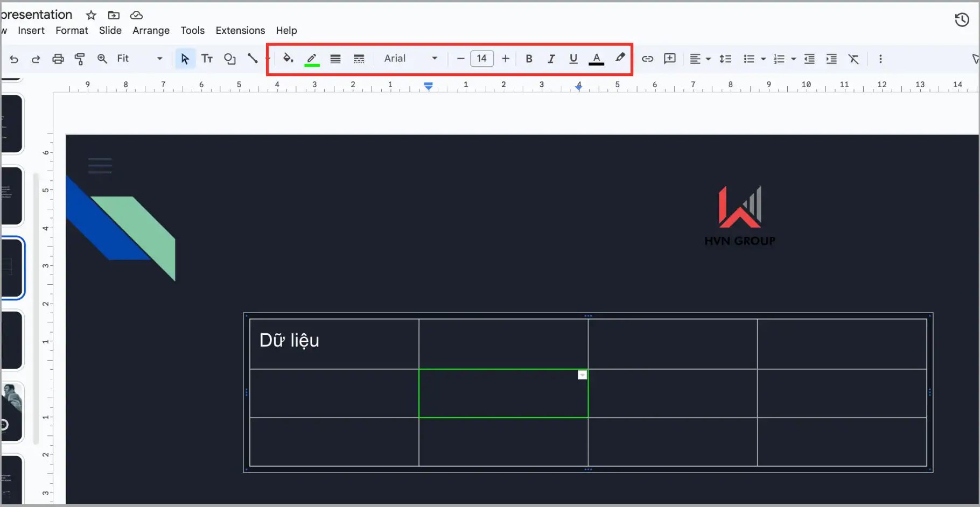Image resolution: width=980 pixels, height=507 pixels.
Task: Open version history clock icon
Action: [962, 20]
